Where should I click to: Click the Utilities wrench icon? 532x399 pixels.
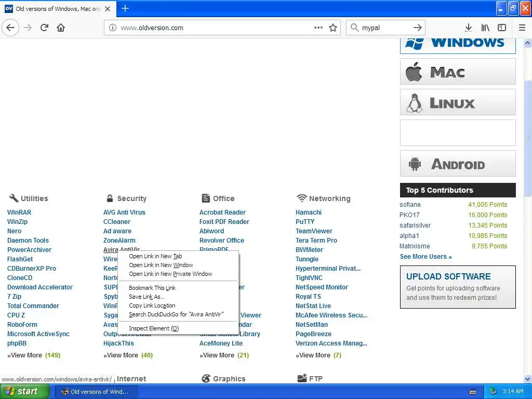pyautogui.click(x=13, y=198)
